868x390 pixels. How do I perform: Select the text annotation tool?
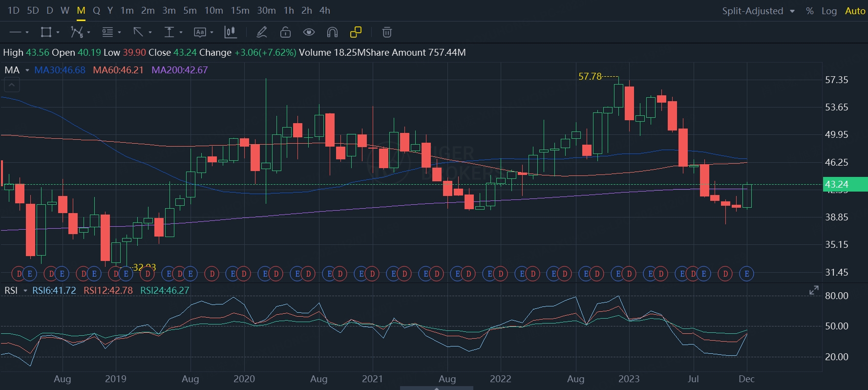tap(200, 32)
